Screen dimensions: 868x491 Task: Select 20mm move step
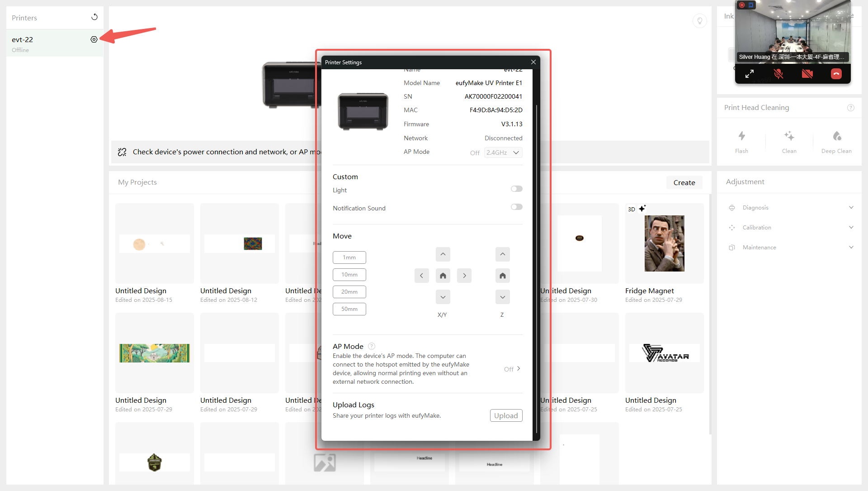[349, 292]
